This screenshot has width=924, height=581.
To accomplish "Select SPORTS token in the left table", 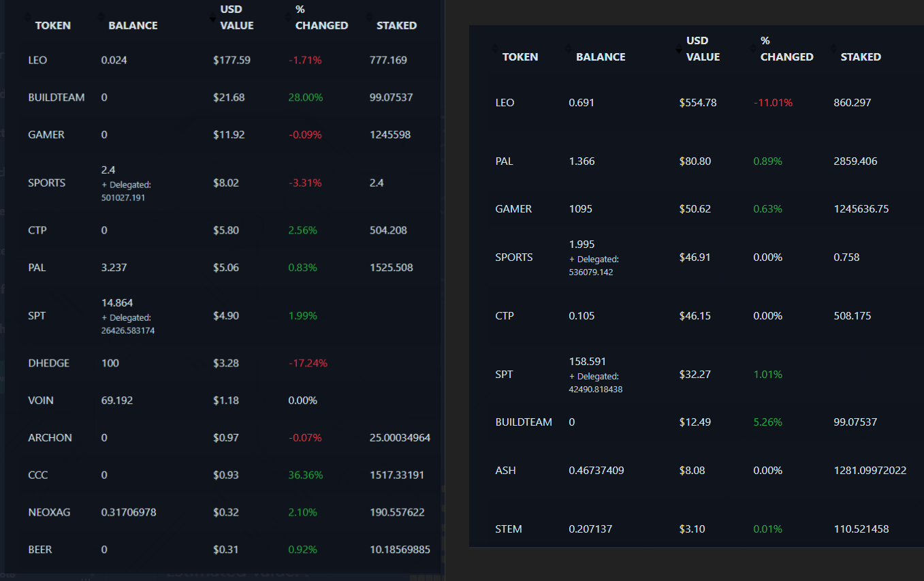I will click(47, 183).
